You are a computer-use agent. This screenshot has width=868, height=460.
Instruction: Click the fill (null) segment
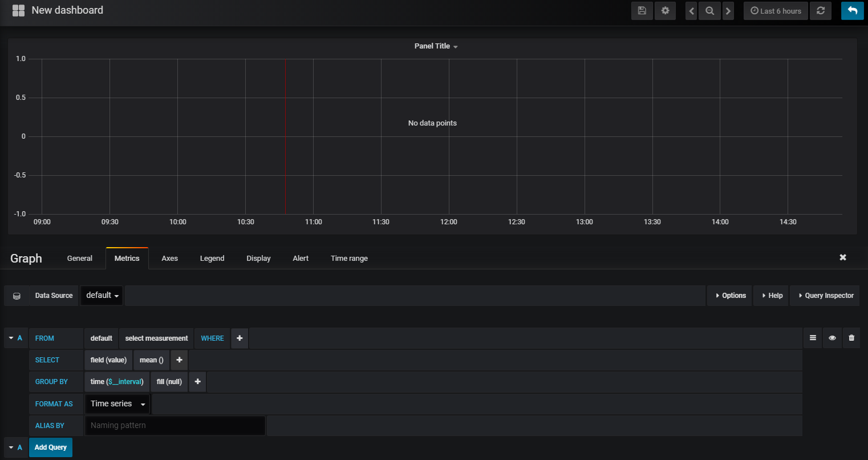(169, 382)
